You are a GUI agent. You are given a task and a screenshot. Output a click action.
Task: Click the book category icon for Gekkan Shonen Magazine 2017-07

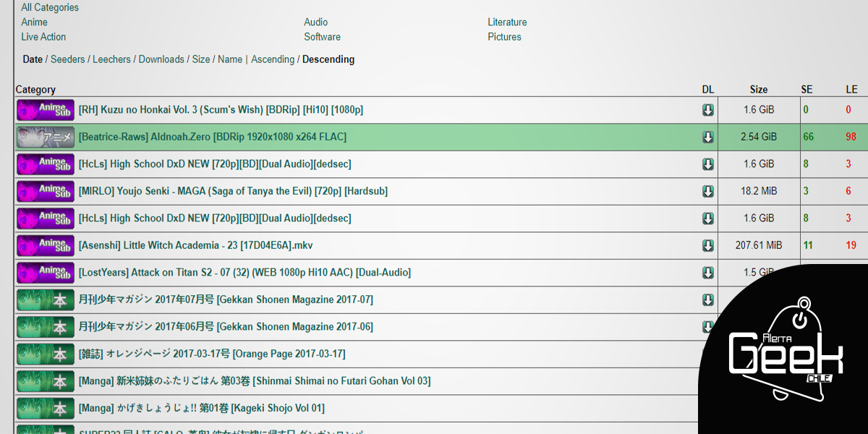46,299
